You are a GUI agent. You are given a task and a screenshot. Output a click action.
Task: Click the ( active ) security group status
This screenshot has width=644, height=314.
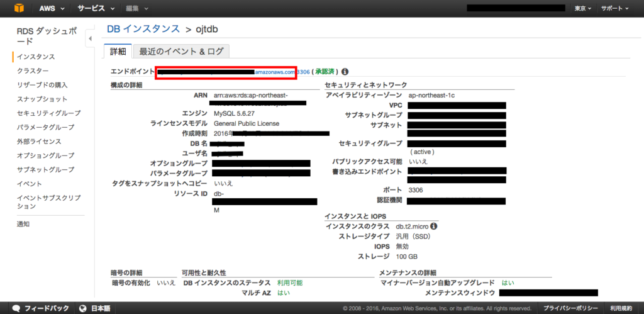coord(422,152)
